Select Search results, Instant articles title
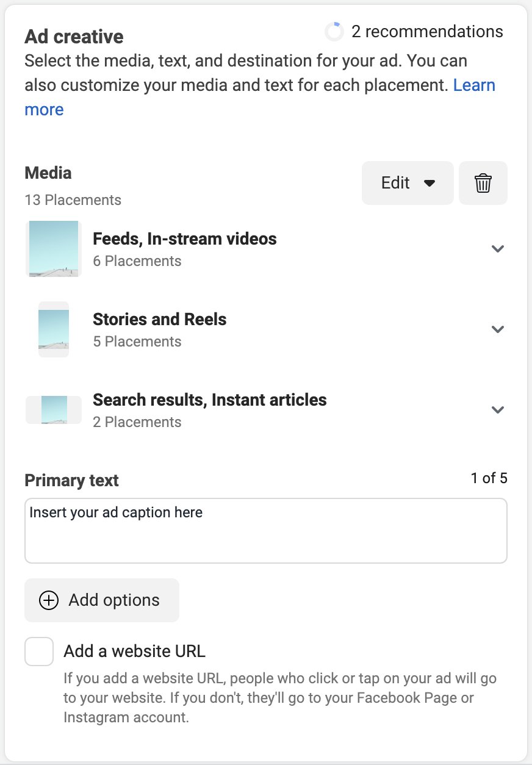This screenshot has height=765, width=532. tap(209, 400)
